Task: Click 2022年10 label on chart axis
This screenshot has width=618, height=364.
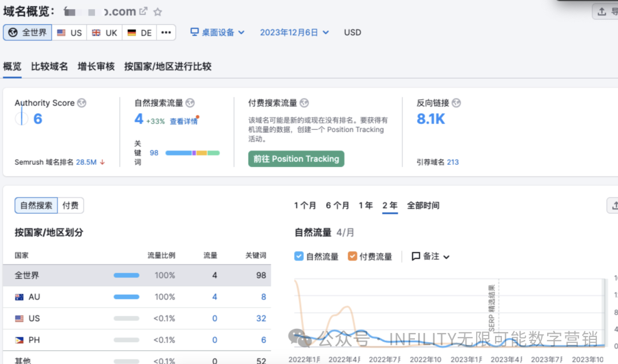Action: pyautogui.click(x=425, y=359)
